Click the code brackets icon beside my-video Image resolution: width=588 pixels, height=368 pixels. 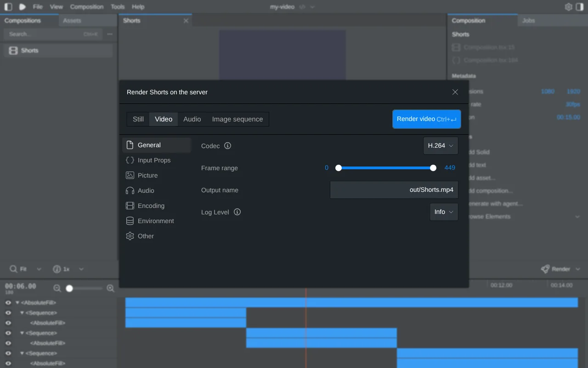coord(302,7)
